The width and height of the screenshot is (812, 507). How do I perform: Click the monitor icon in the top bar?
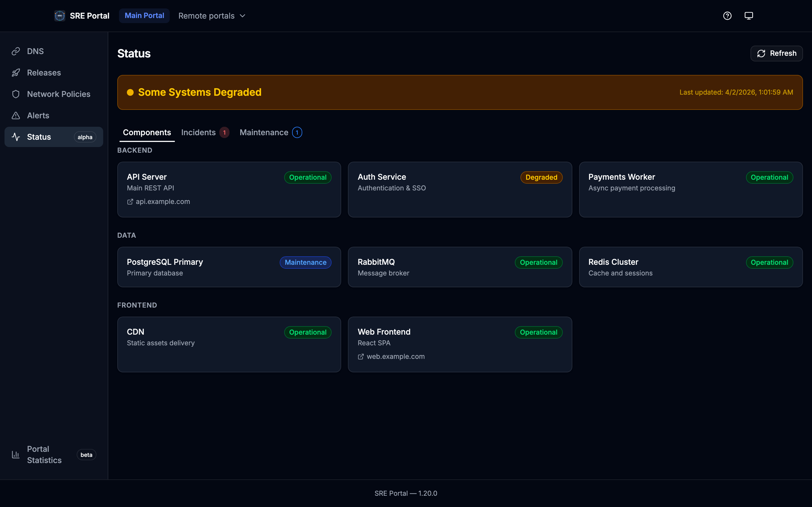pyautogui.click(x=749, y=15)
